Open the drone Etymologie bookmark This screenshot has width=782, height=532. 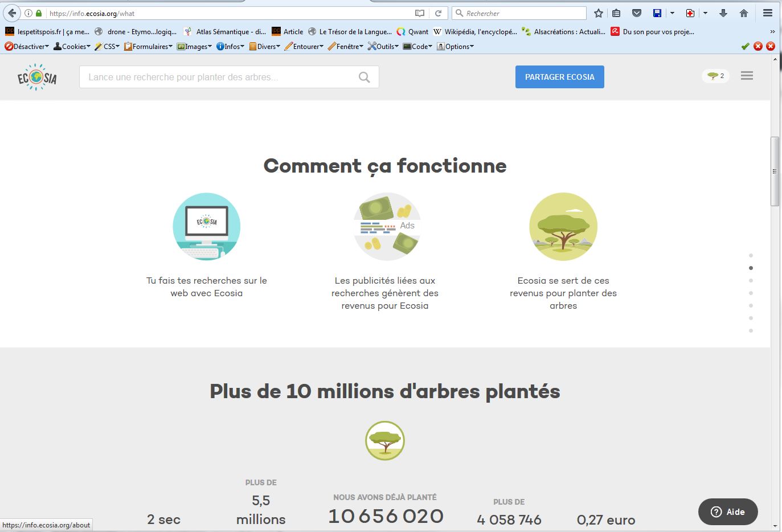coord(136,32)
